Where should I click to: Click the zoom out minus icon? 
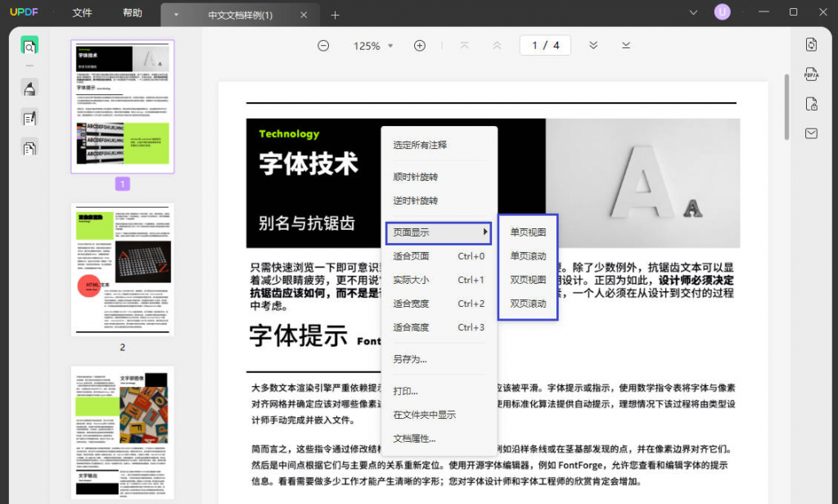coord(323,46)
